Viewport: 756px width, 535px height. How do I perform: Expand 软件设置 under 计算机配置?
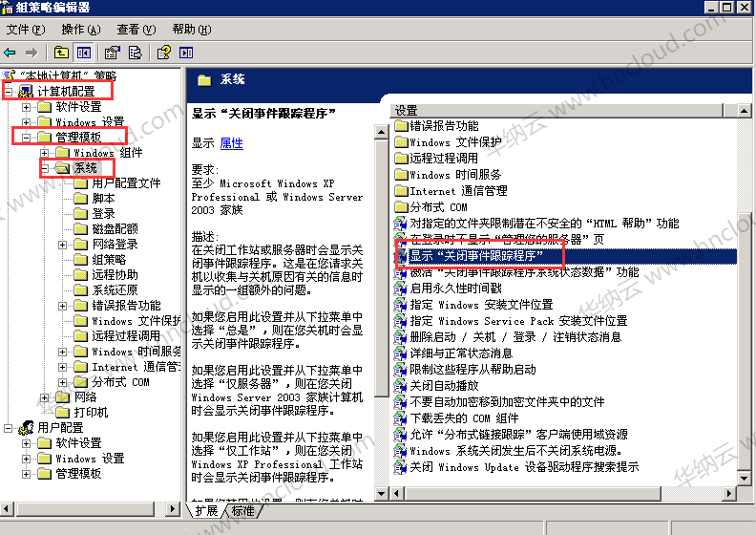(26, 107)
